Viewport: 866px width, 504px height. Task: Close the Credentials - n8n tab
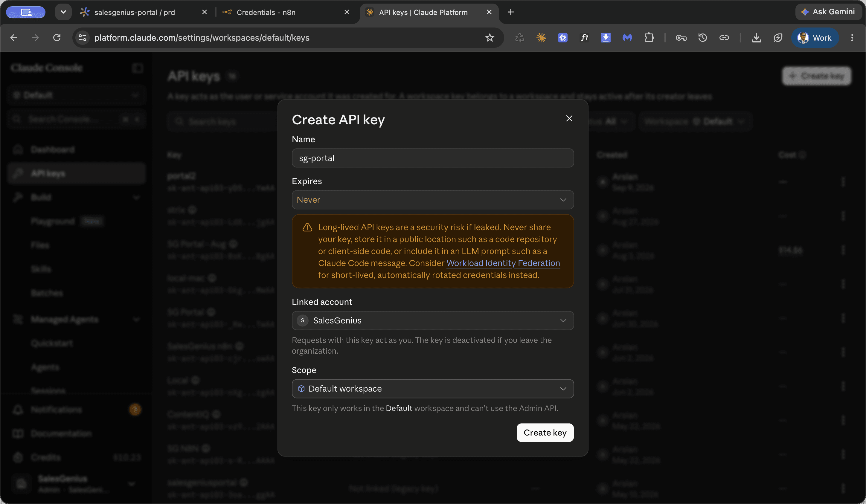tap(347, 12)
